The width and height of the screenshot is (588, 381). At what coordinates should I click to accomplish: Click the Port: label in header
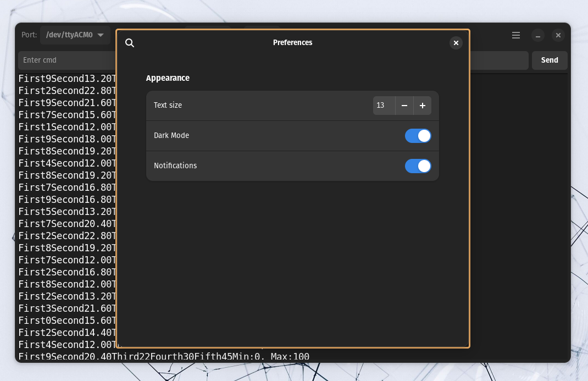29,35
